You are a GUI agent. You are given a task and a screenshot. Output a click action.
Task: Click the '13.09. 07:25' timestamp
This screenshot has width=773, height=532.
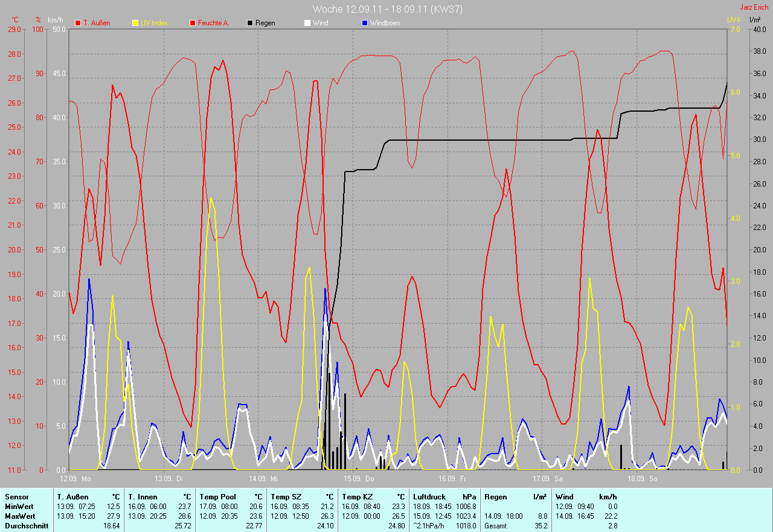click(x=77, y=506)
